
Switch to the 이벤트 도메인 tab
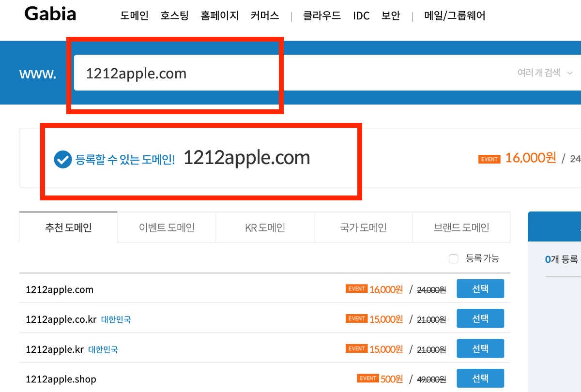click(x=167, y=227)
